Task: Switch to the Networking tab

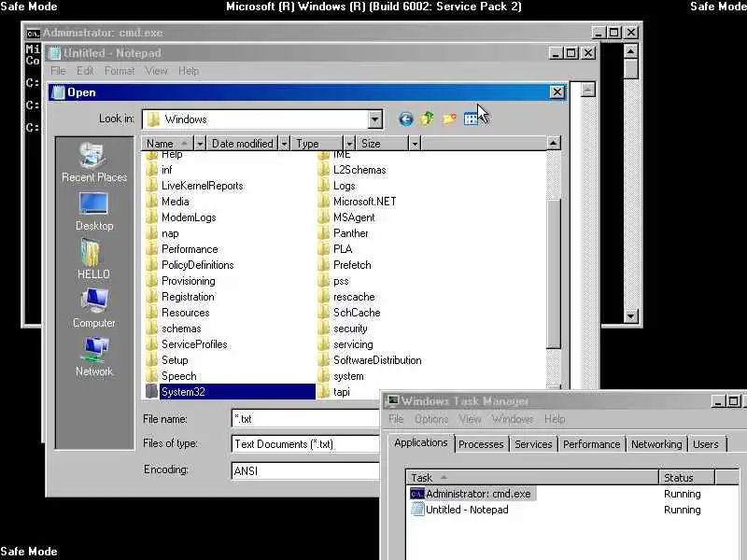Action: pos(656,444)
